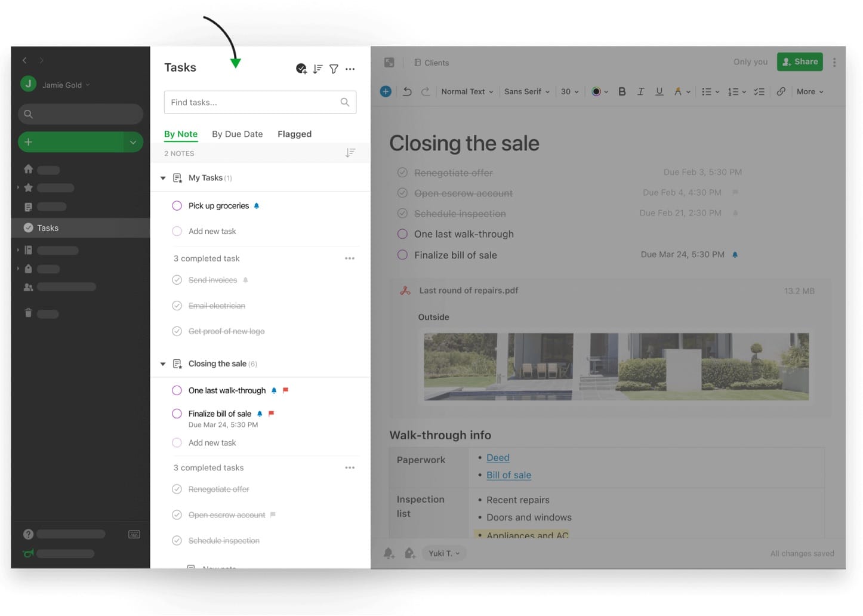Click the new task icon in Tasks header
The width and height of the screenshot is (863, 616).
[x=301, y=69]
